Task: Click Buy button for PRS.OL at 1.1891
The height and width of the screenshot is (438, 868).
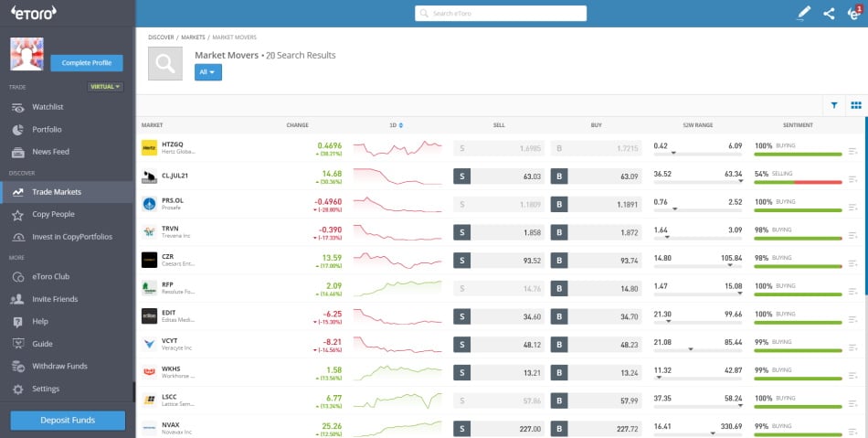Action: 597,204
